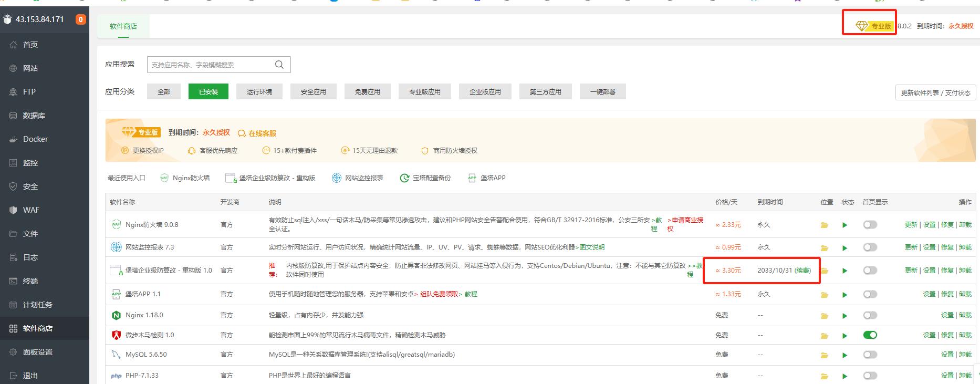Open the 数据库 sidebar item
980x384 pixels.
click(45, 116)
